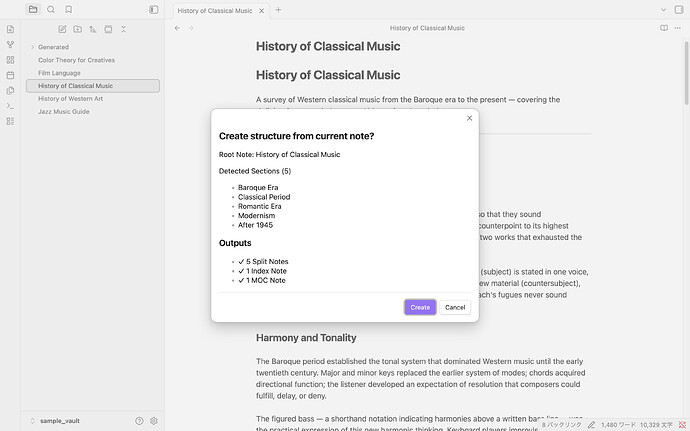Image resolution: width=690 pixels, height=431 pixels.
Task: Click the Cancel button
Action: (x=455, y=307)
